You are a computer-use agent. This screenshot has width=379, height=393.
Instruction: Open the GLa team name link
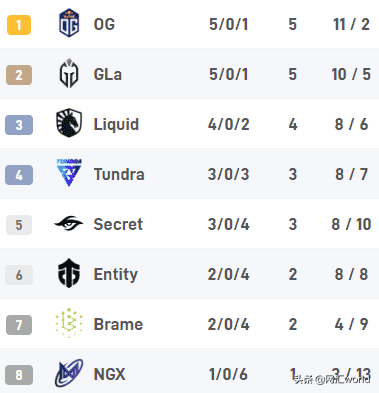point(108,74)
